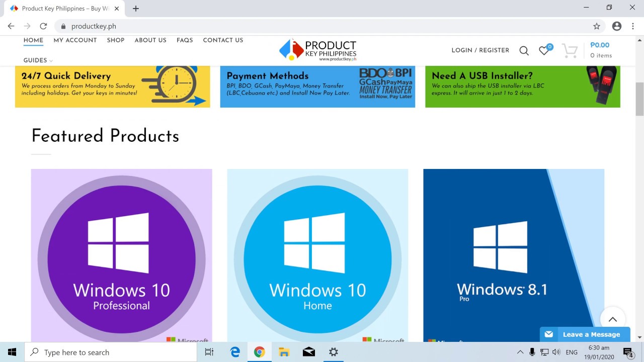This screenshot has width=644, height=362.
Task: Open the SHOP menu item
Action: click(x=116, y=40)
